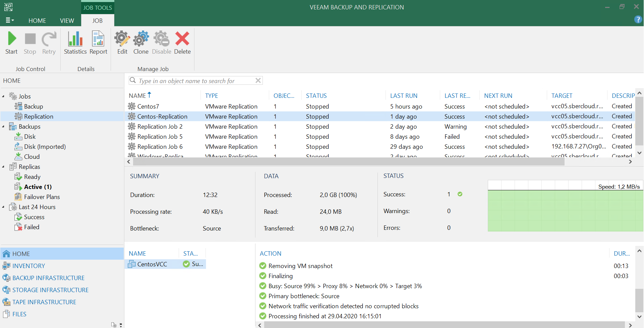Sort jobs by LAST RUN column
Viewport: 644px width, 328px height.
404,96
